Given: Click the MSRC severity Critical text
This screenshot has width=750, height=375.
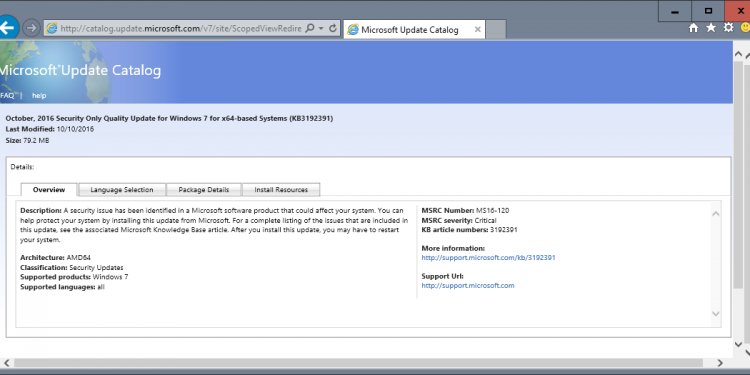Looking at the screenshot, I should 459,220.
